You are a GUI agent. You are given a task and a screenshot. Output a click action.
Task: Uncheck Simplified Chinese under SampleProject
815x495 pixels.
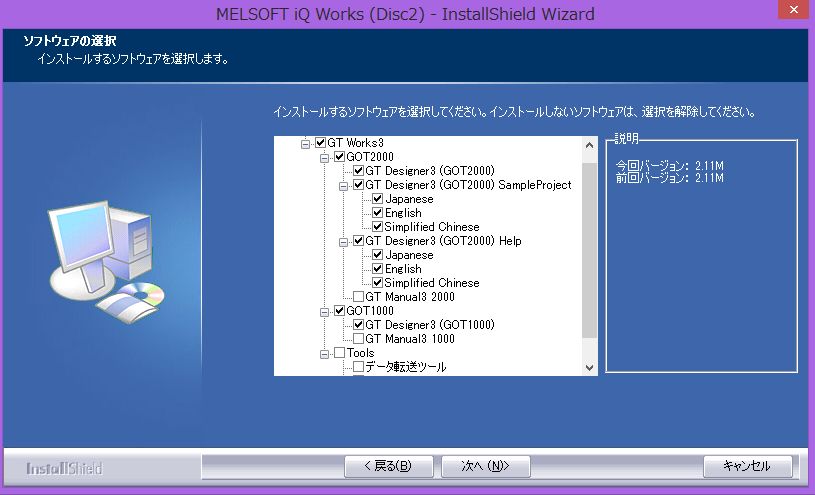click(378, 227)
